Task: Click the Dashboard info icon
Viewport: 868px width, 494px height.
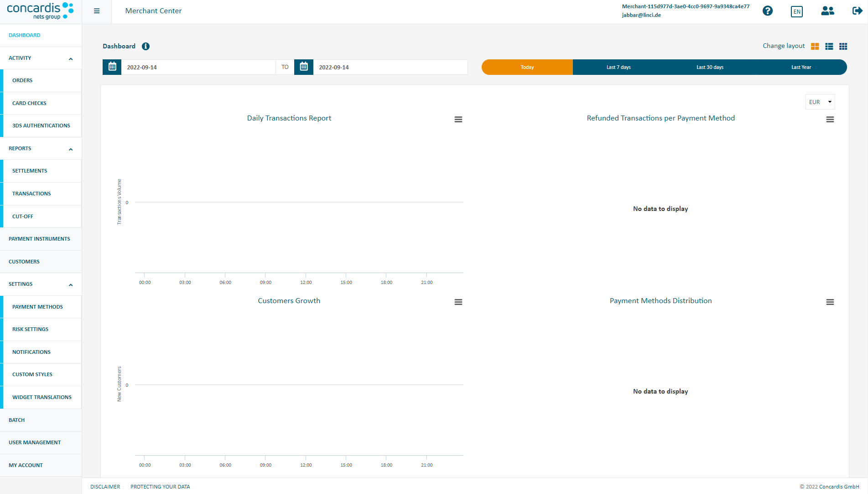Action: click(146, 46)
